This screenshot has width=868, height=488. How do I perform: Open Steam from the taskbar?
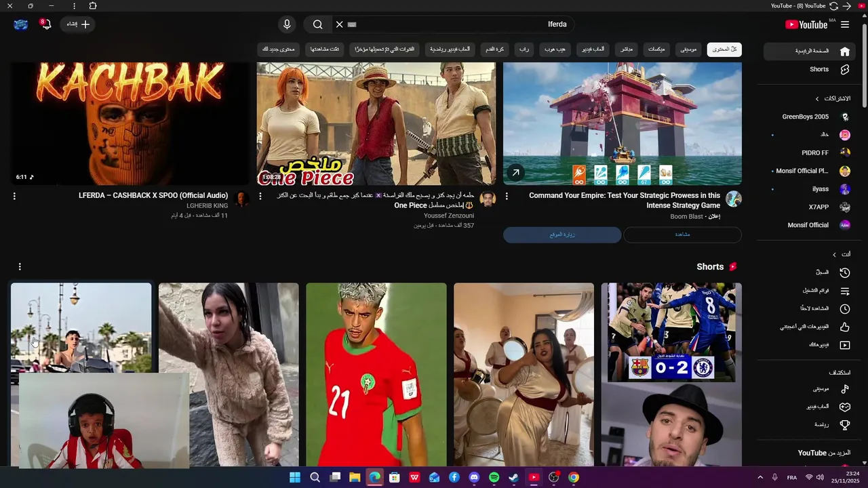click(x=513, y=478)
